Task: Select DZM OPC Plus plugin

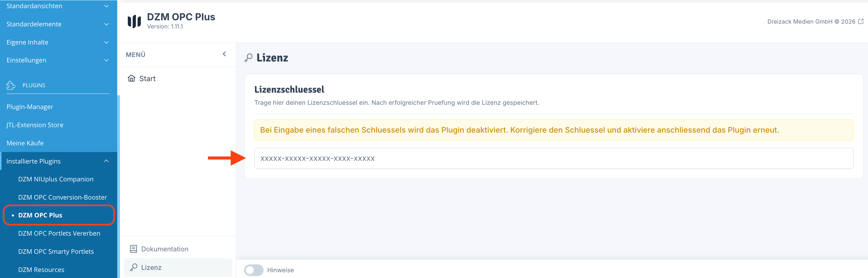Action: [40, 215]
